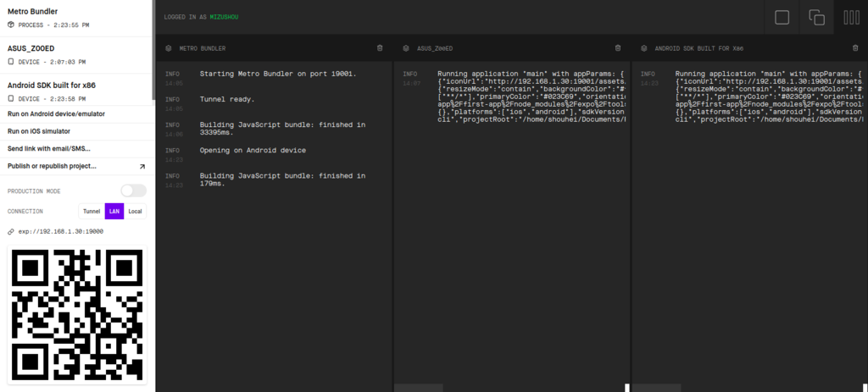Select Local connection type
This screenshot has width=868, height=392.
pos(135,211)
